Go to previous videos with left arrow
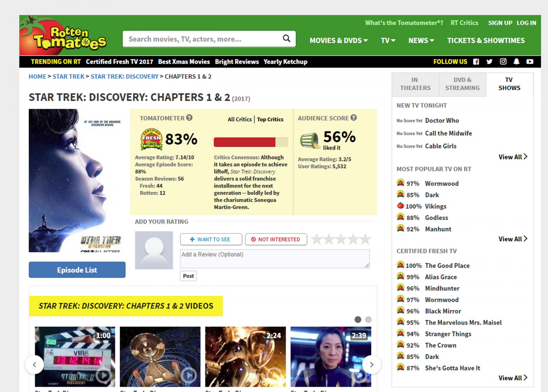 35,365
